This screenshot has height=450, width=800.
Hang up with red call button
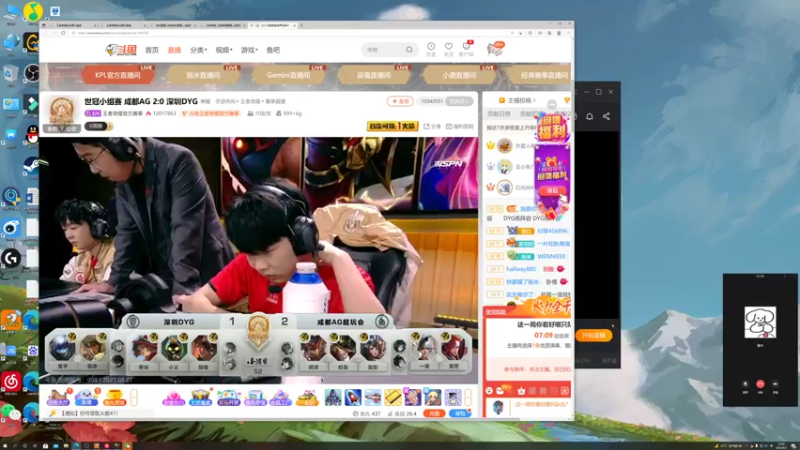(760, 384)
